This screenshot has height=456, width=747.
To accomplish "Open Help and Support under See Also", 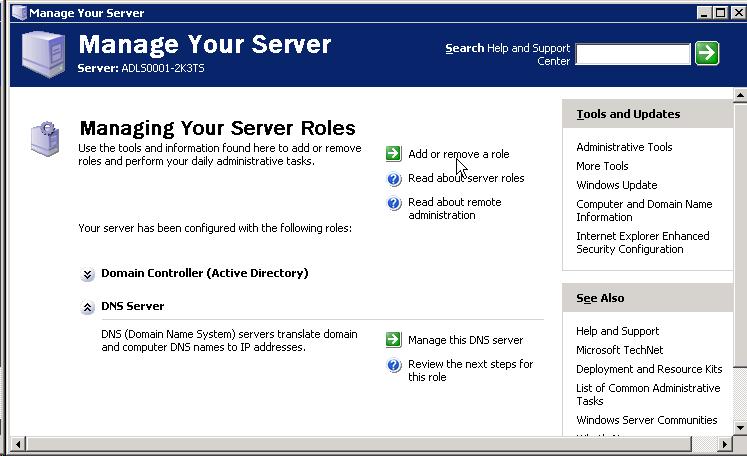I will pos(617,331).
